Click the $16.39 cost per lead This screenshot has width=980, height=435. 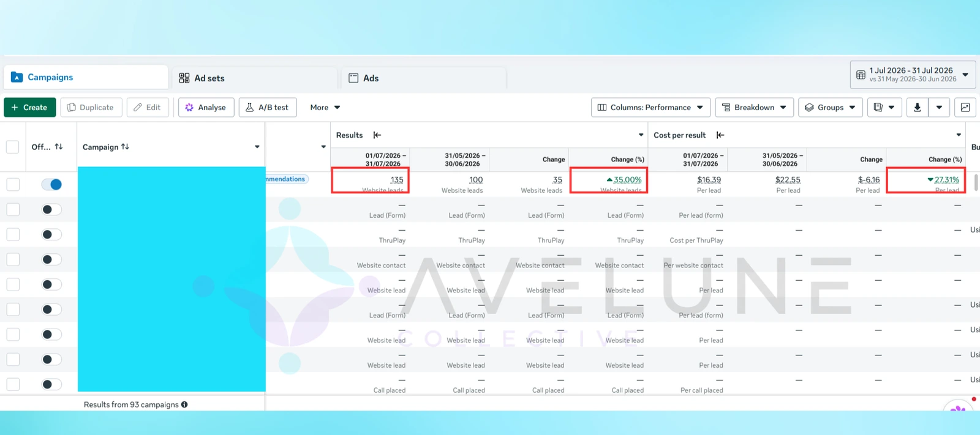pyautogui.click(x=709, y=180)
